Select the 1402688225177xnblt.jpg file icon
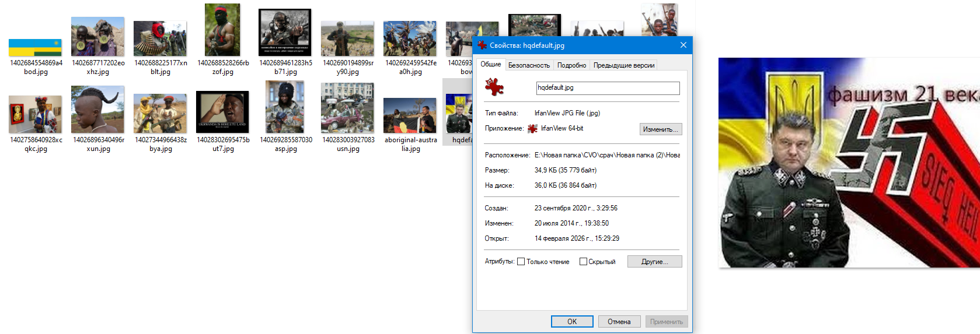 [160, 38]
